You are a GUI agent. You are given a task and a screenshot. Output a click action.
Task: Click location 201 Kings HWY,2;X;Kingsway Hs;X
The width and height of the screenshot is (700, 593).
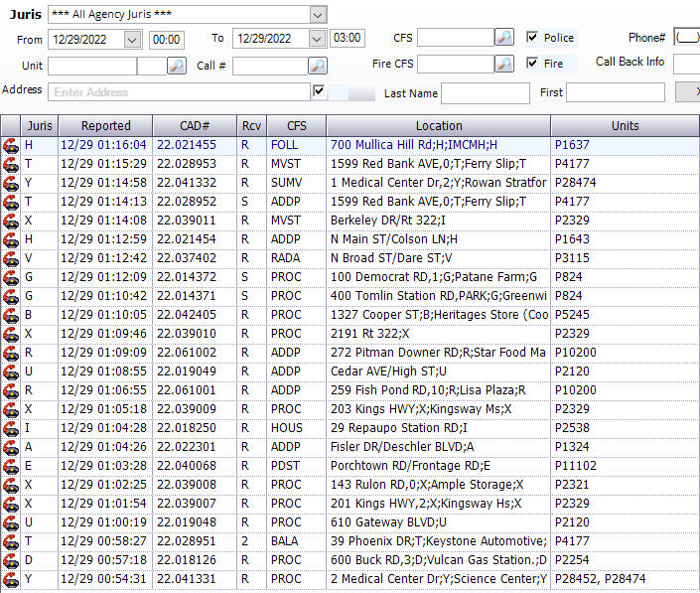[426, 504]
